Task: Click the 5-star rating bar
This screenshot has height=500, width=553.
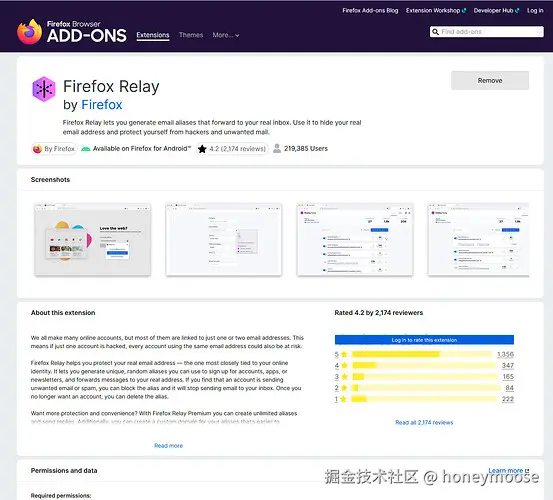Action: [422, 354]
